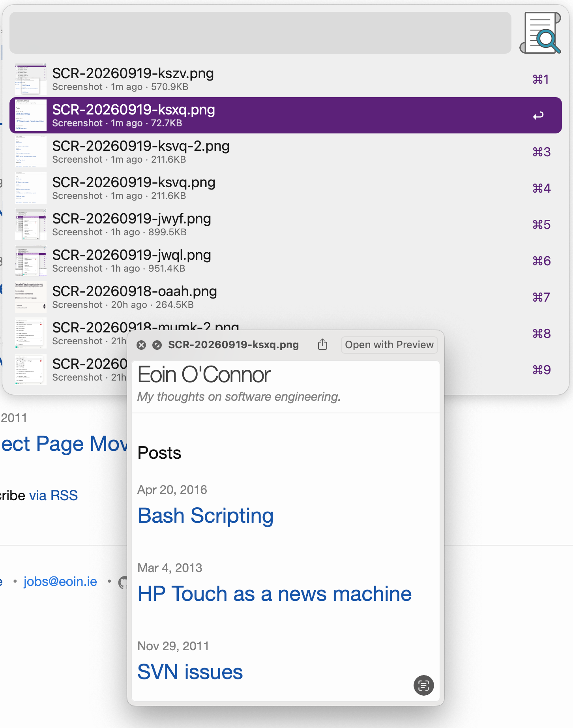This screenshot has height=728, width=573.
Task: Click via RSS link on background page
Action: point(53,495)
